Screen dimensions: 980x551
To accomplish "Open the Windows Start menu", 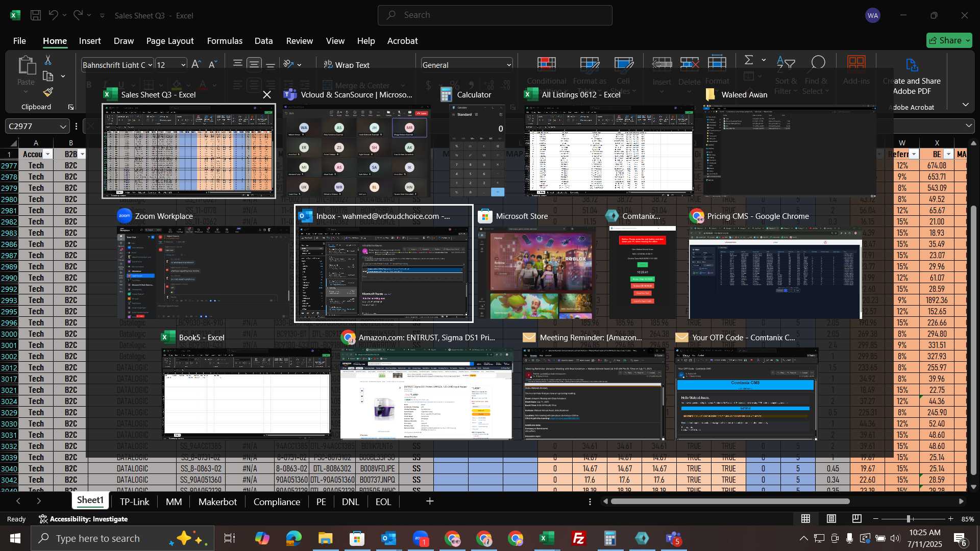I will tap(15, 538).
